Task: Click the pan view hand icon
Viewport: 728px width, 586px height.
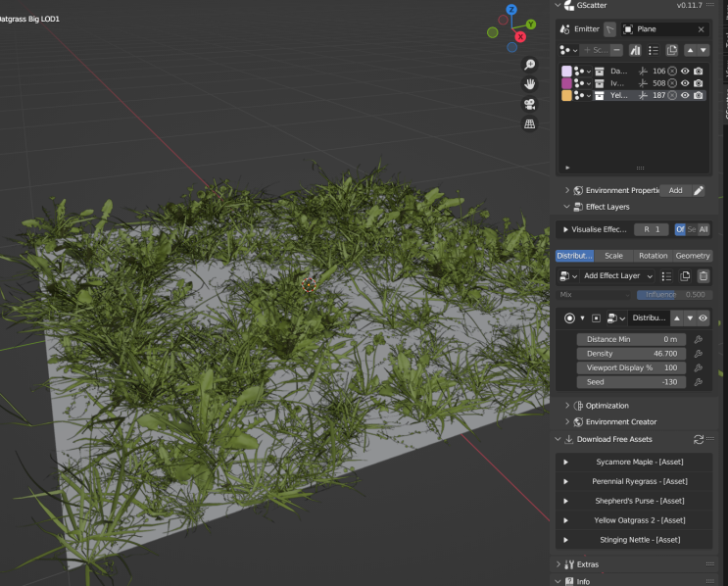Action: pos(530,84)
